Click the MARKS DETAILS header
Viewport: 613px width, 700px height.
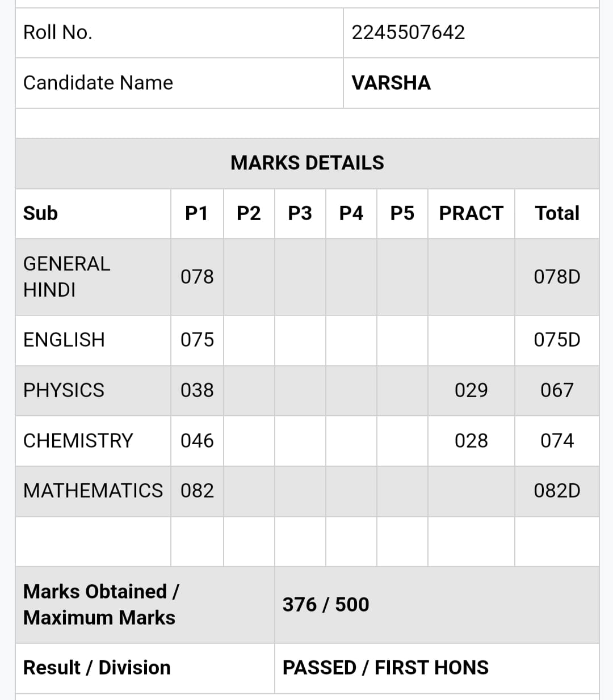pos(307,163)
